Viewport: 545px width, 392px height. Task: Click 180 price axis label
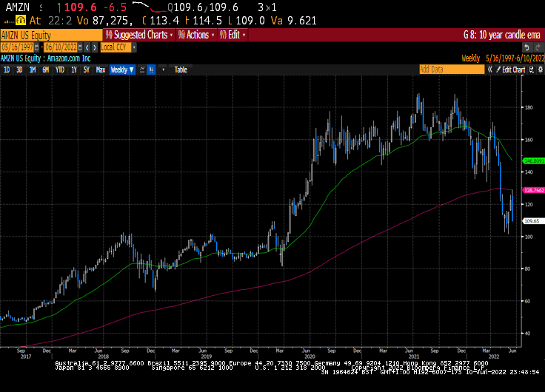529,107
